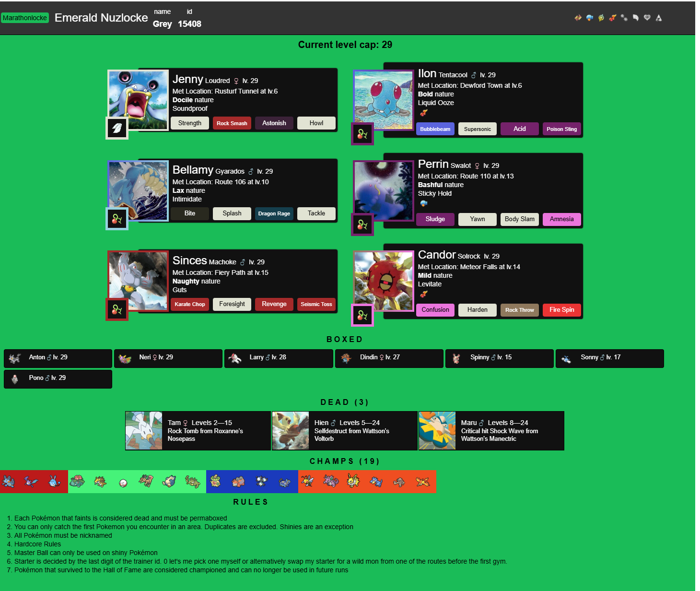Click the sprite icon beside boxed Anton

(15, 358)
